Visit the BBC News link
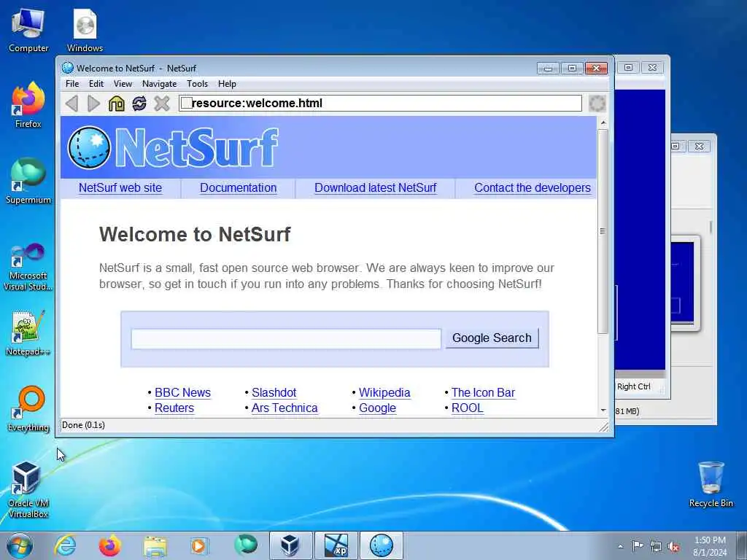 pyautogui.click(x=182, y=392)
